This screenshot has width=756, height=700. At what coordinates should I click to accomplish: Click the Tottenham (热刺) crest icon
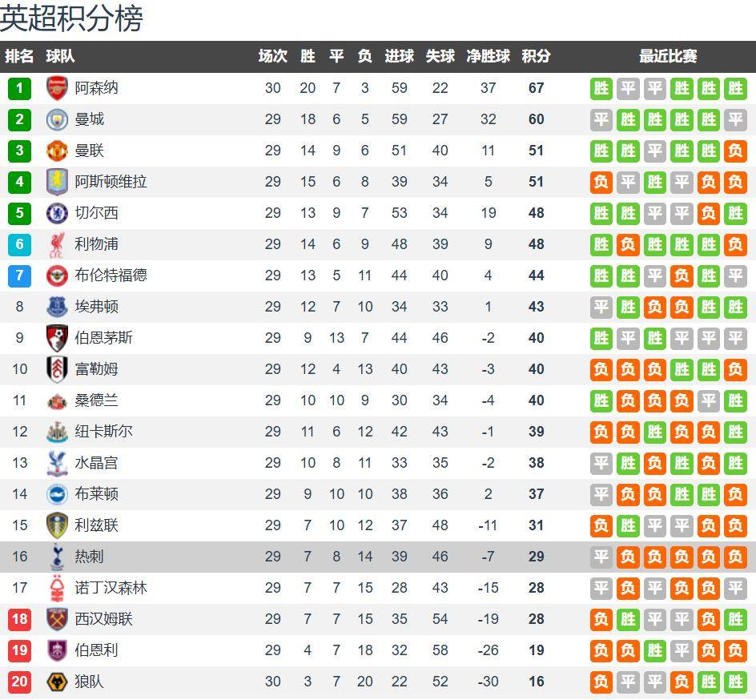coord(58,557)
